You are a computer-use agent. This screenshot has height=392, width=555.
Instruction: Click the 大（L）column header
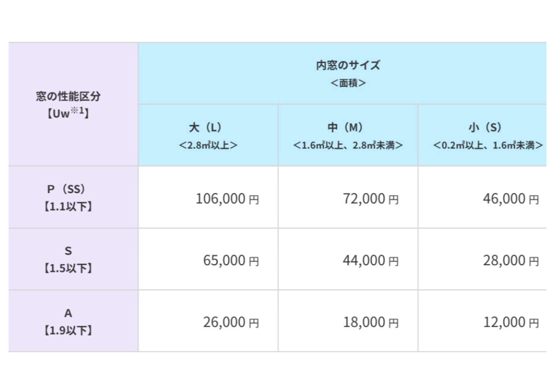coord(208,135)
